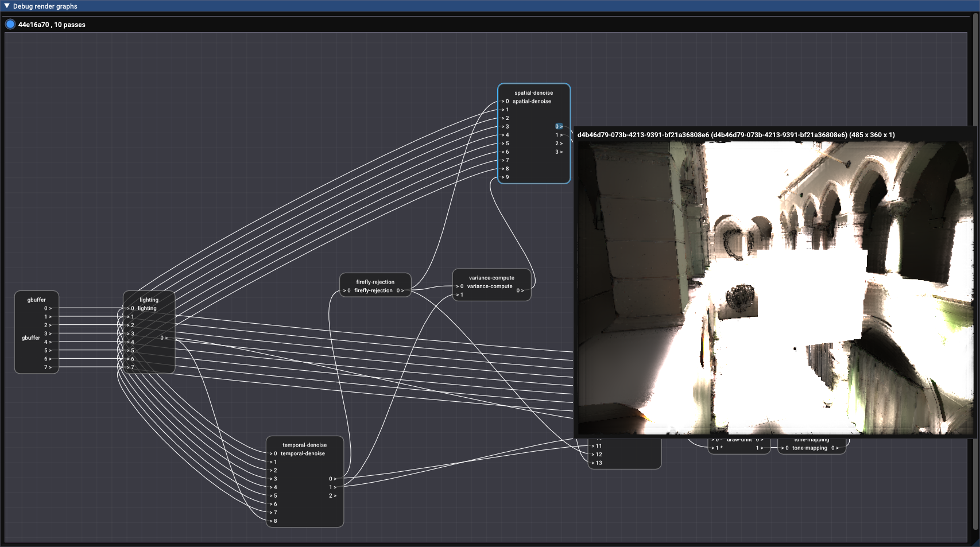Click the spatial-denoise output texture preview image
The image size is (980, 547).
click(775, 288)
